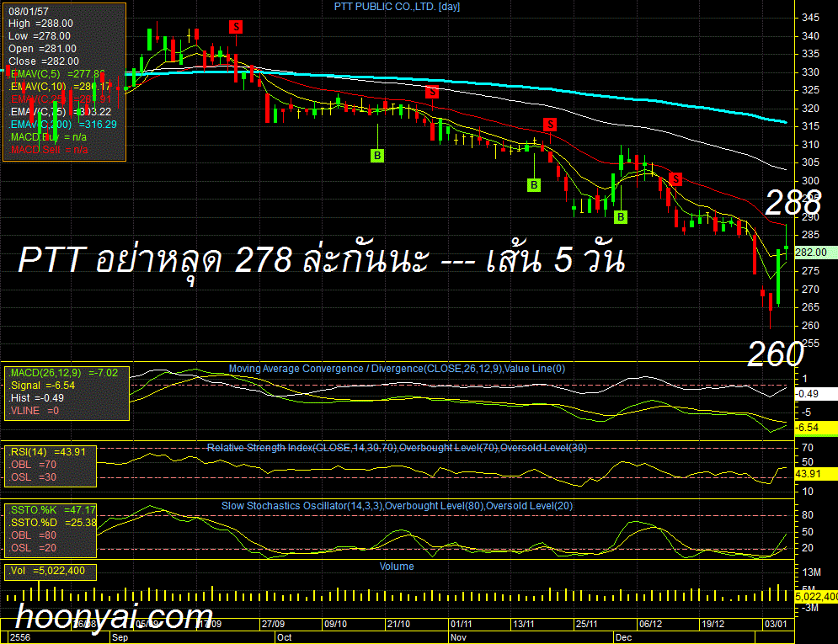
Task: Select the Slow Stochastics Oscillator panel title
Action: (397, 506)
